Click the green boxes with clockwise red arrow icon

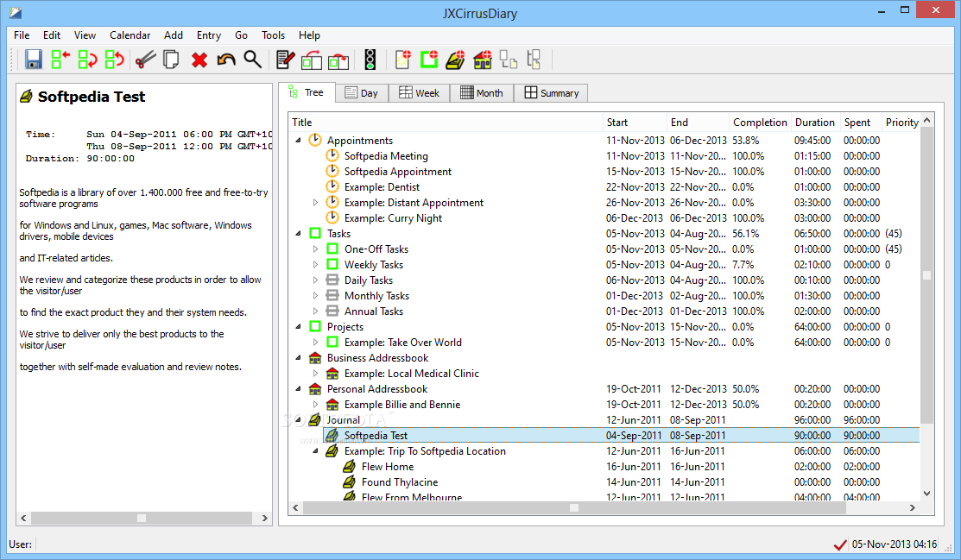87,60
